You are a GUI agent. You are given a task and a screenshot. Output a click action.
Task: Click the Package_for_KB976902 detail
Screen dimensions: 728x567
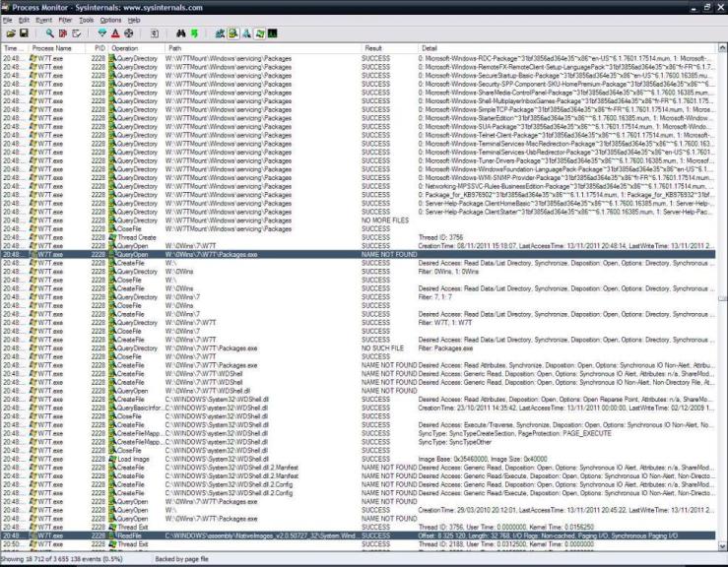pos(565,195)
